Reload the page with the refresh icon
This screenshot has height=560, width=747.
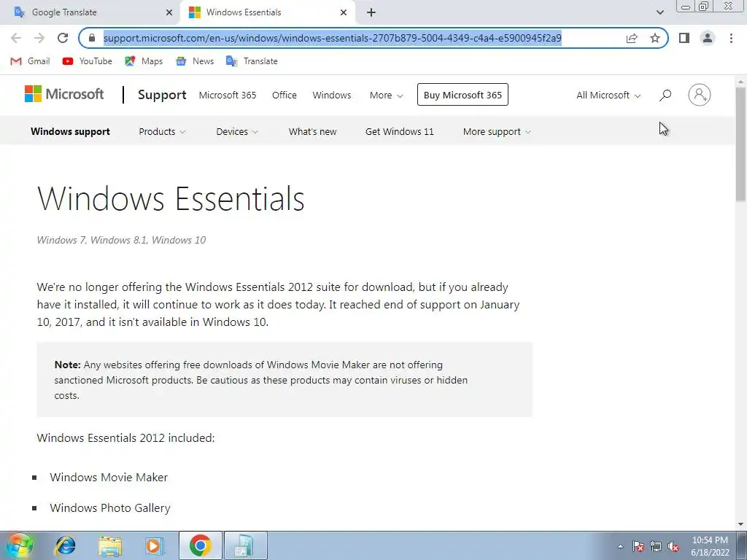(63, 38)
